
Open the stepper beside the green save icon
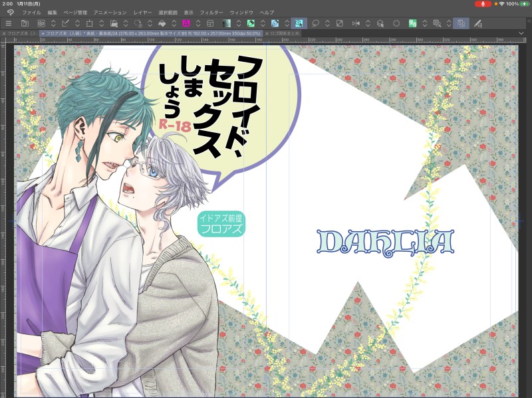pyautogui.click(x=425, y=23)
